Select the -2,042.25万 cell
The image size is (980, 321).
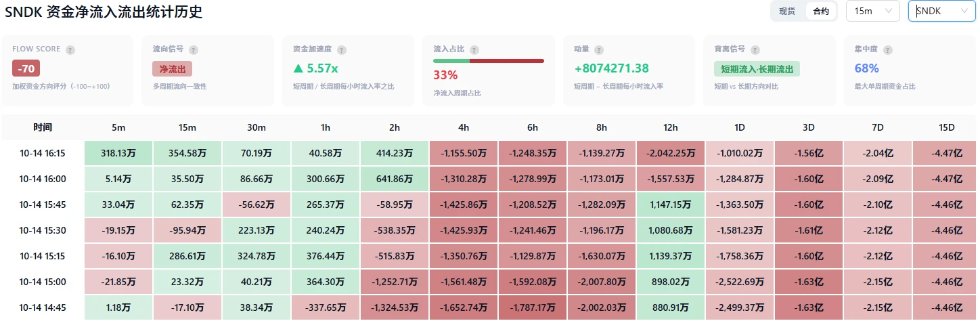click(x=671, y=153)
